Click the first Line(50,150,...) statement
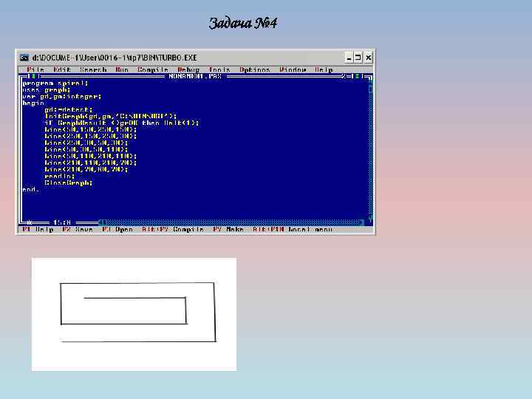The height and width of the screenshot is (399, 532). 91,129
